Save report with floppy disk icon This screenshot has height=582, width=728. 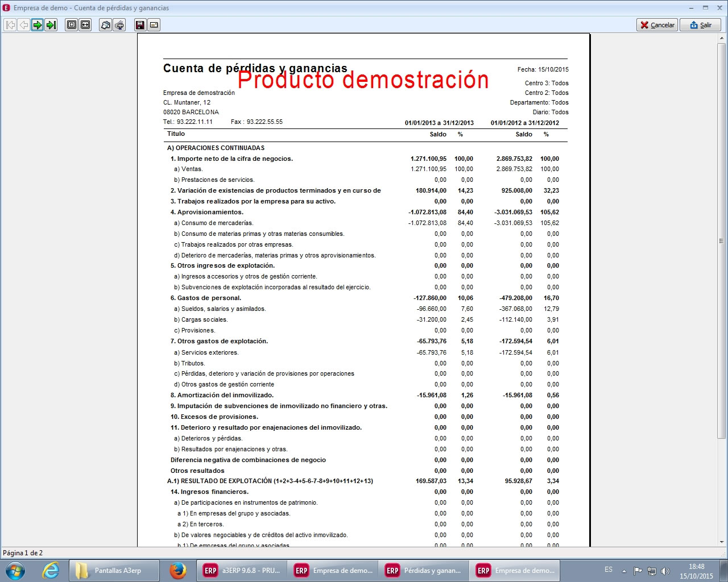(x=140, y=25)
